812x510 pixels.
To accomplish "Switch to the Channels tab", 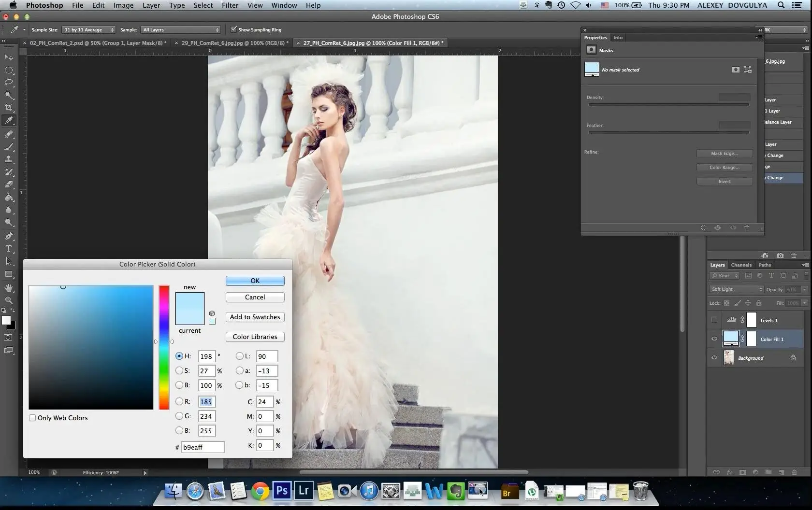I will coord(741,265).
